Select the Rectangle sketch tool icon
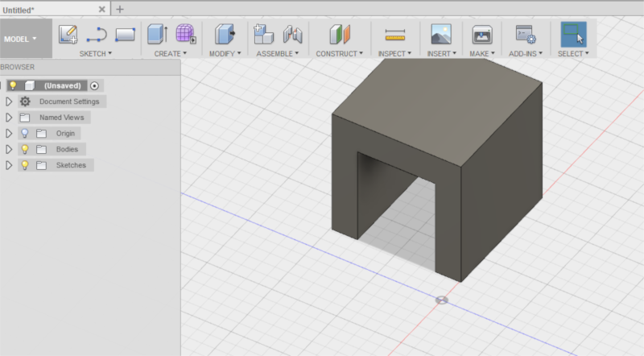This screenshot has height=356, width=644. coord(126,35)
